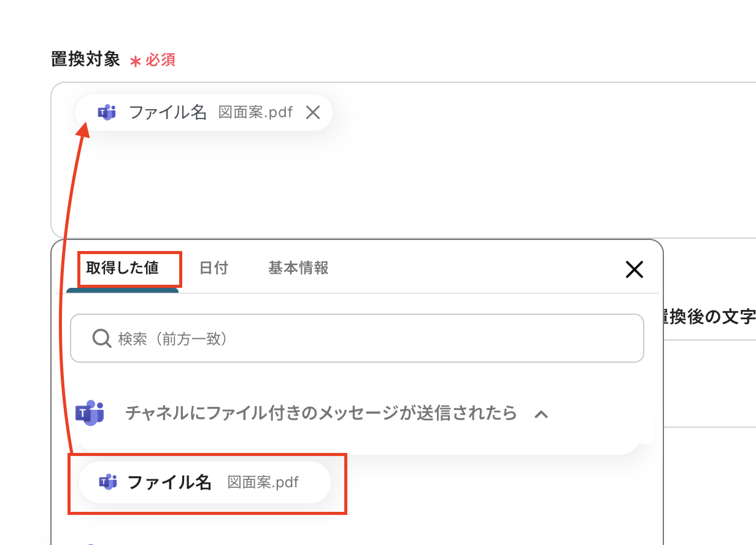This screenshot has width=756, height=545.
Task: Click 図面案.pdf text in the selected chip
Action: pyautogui.click(x=255, y=113)
